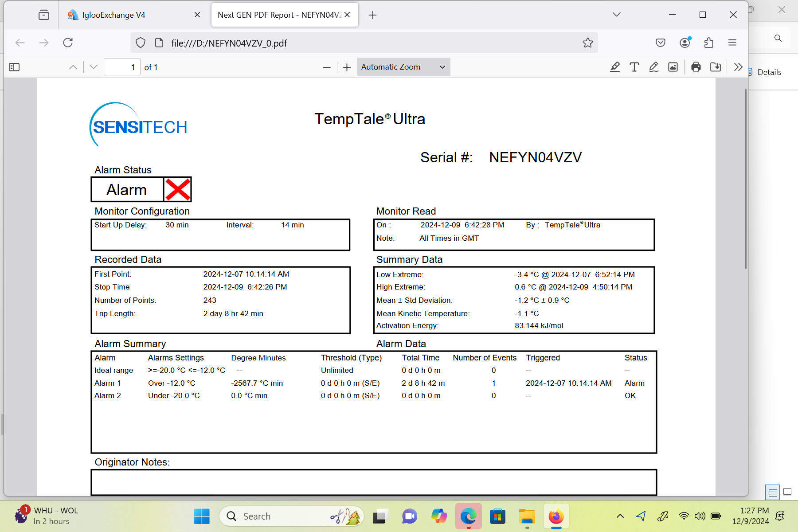Click the location arrow tray icon
This screenshot has width=798, height=532.
click(641, 516)
